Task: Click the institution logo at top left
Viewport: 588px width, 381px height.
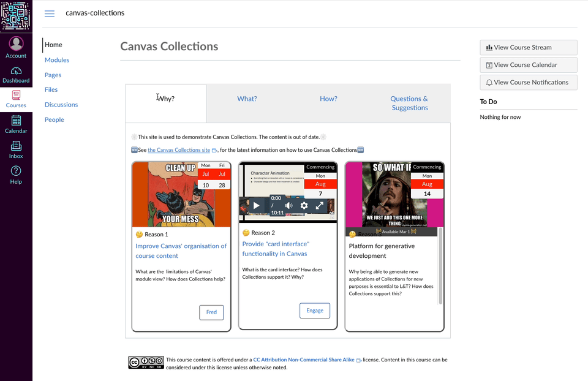Action: pos(16,16)
